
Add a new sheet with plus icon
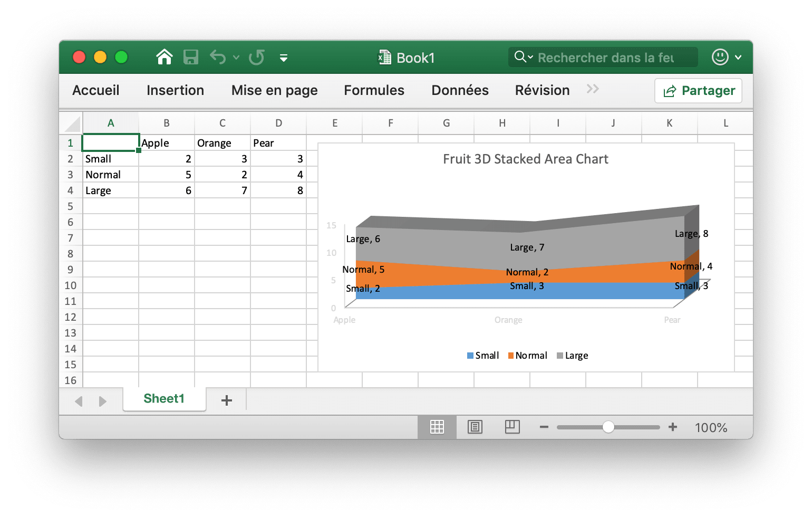tap(227, 400)
